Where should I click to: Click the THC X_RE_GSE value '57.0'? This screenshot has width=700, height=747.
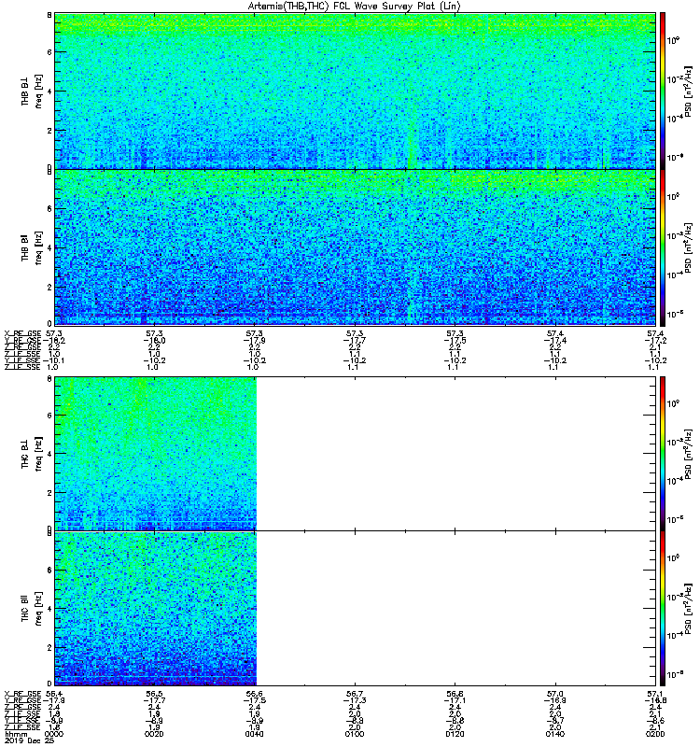pyautogui.click(x=555, y=694)
